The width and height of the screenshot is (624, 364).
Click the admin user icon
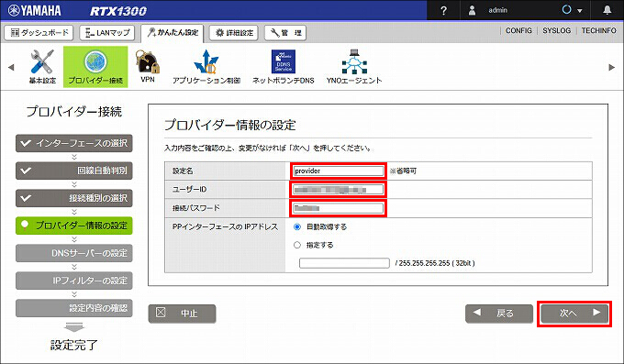click(472, 10)
